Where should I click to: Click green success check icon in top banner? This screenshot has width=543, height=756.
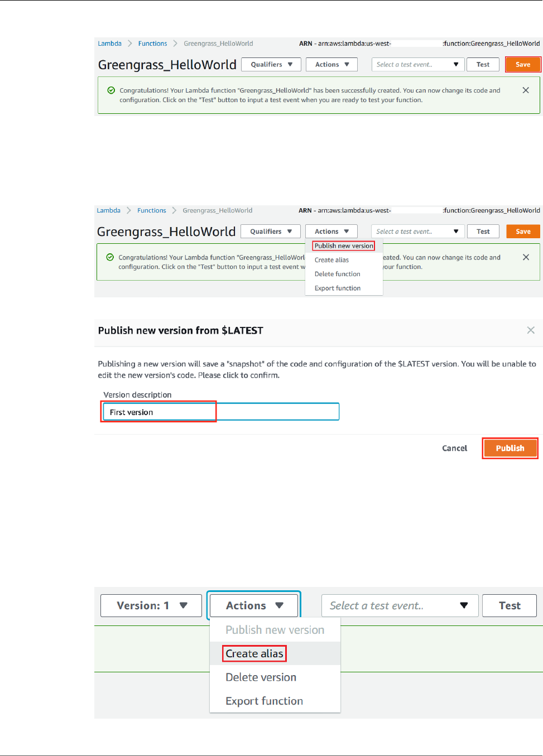pos(111,90)
